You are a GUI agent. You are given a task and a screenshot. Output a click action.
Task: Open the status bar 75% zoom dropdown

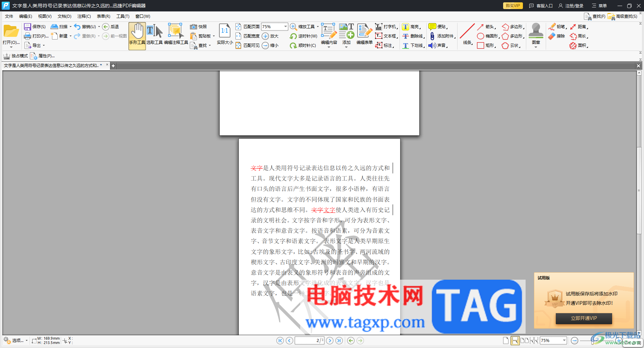[x=564, y=341]
